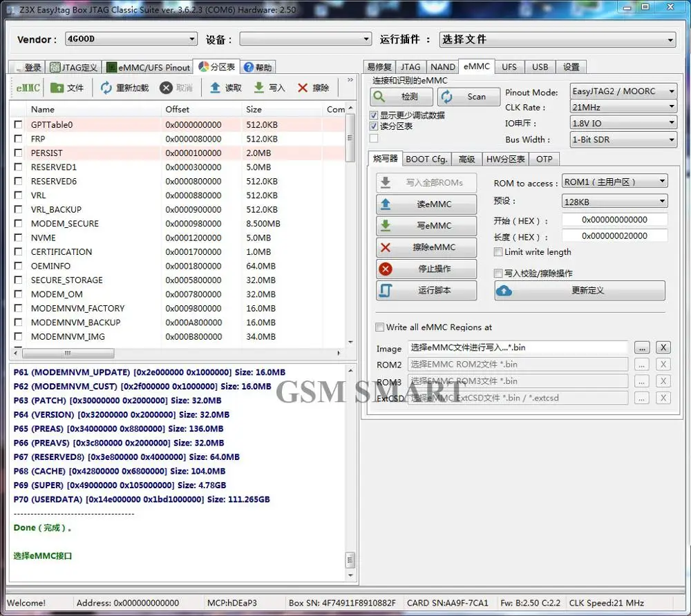Screen dimensions: 691x616
Task: Open the eMMC/UFS Pinout tab
Action: (x=149, y=68)
